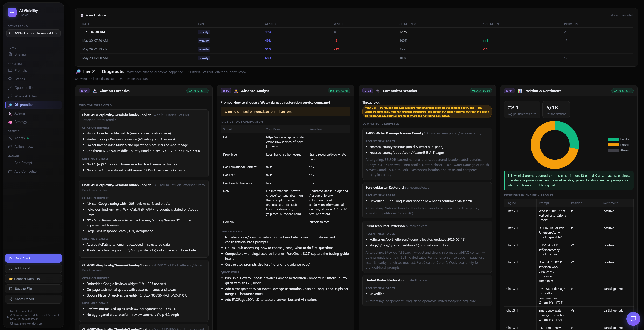
Task: Select the Jun 1, 07:30 AM scan row
Action: (x=356, y=32)
